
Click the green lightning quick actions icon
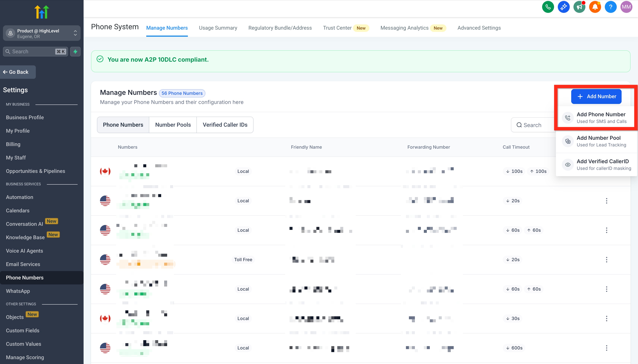coord(75,51)
